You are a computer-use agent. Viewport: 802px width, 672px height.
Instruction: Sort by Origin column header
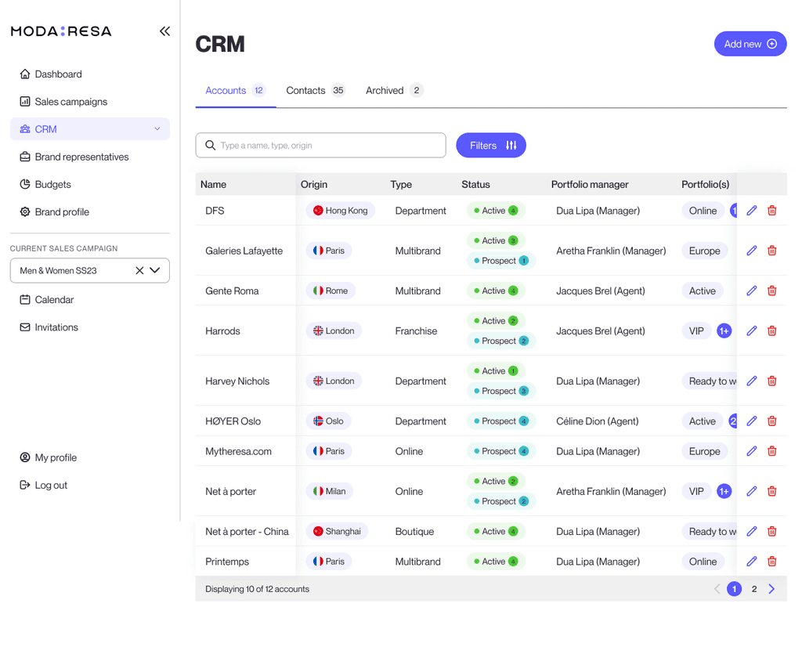(314, 185)
